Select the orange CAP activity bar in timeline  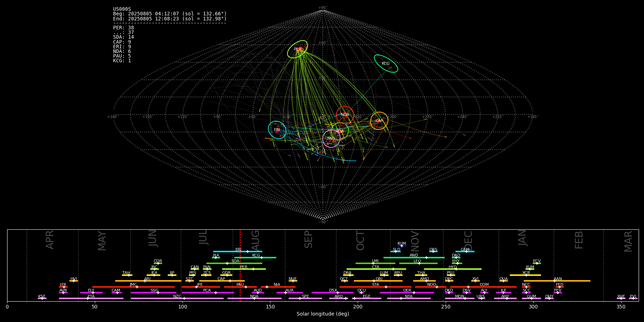tap(222, 281)
